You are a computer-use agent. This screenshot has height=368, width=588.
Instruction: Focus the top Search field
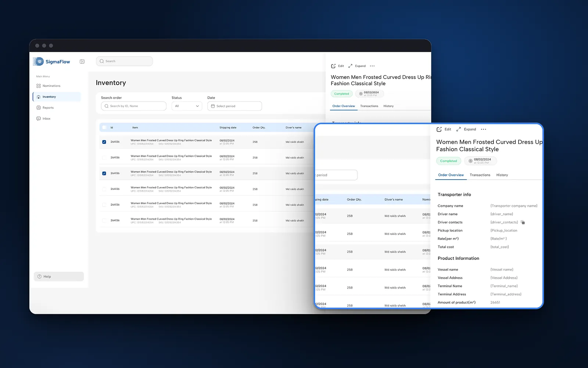point(124,61)
